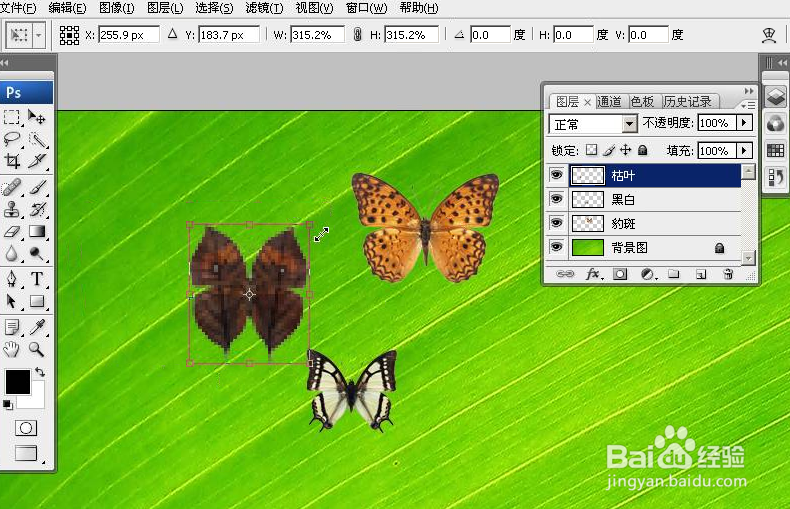The height and width of the screenshot is (509, 790).
Task: Open the blend mode 正常 dropdown
Action: [629, 124]
